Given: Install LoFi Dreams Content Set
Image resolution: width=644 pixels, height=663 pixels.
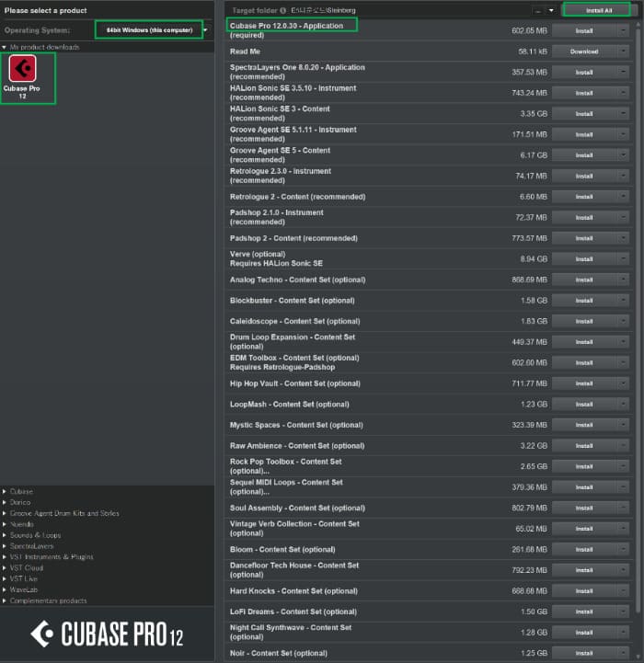Looking at the screenshot, I should click(584, 612).
